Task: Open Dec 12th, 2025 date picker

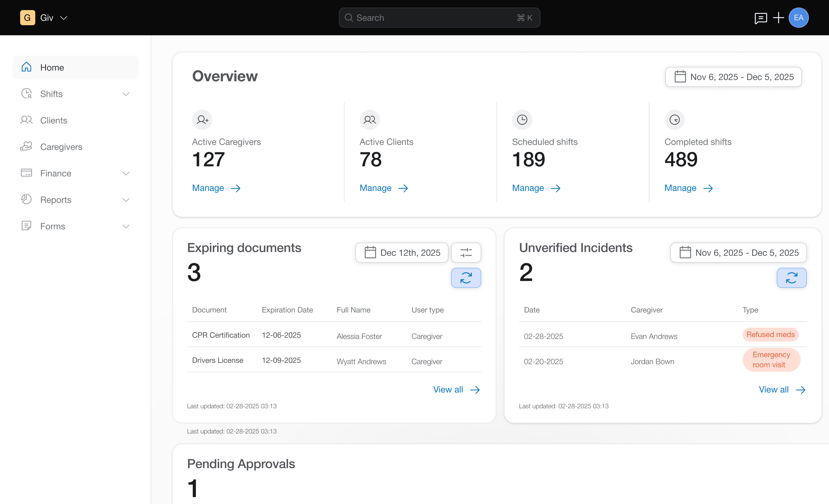Action: [x=402, y=252]
